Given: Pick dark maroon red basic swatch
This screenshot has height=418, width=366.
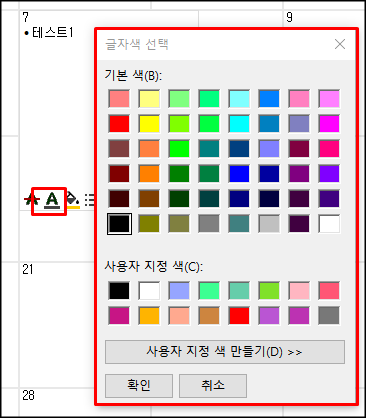Looking at the screenshot, I should pos(119,174).
